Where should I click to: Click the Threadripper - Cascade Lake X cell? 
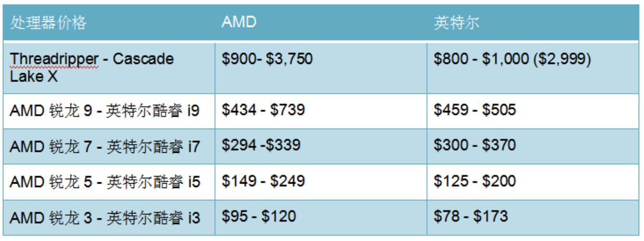(x=109, y=67)
